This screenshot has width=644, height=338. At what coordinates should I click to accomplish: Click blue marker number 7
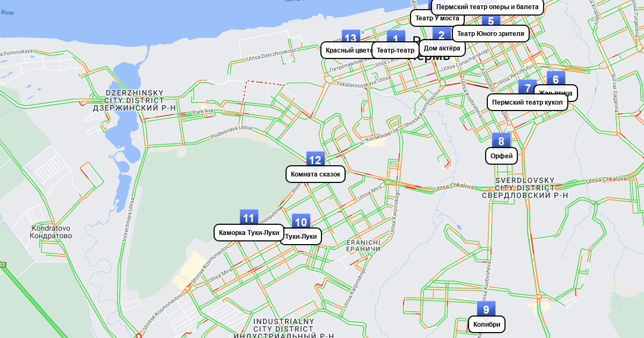tap(527, 87)
